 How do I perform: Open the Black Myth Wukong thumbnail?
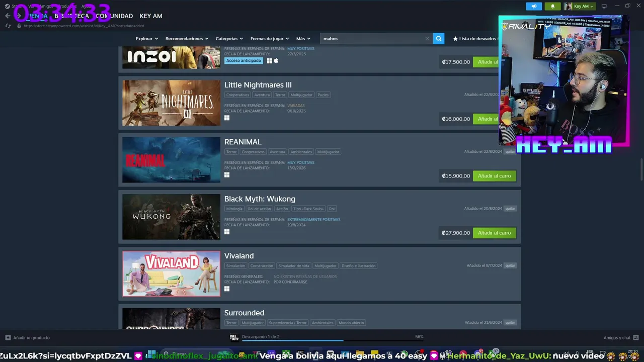pyautogui.click(x=171, y=217)
